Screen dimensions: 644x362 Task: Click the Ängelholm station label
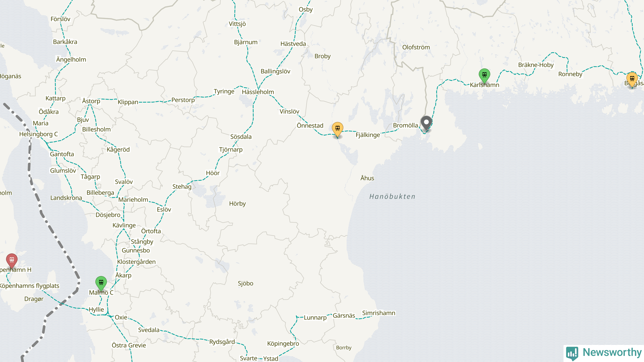click(71, 60)
